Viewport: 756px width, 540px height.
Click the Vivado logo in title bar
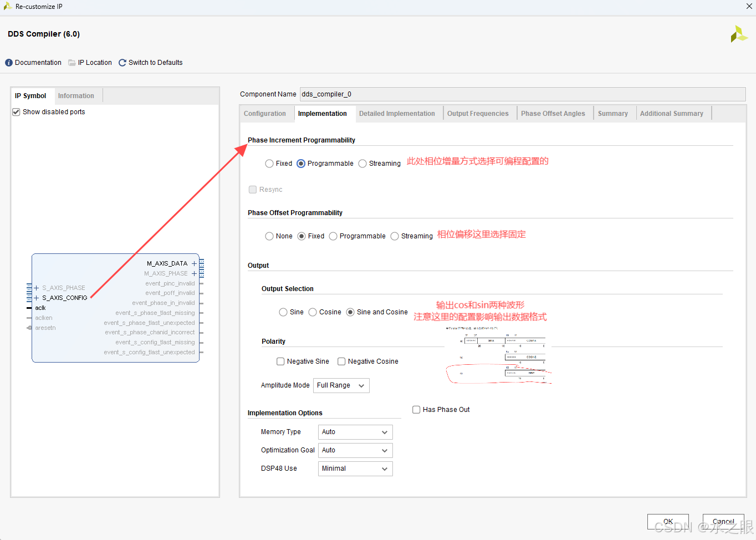click(7, 6)
